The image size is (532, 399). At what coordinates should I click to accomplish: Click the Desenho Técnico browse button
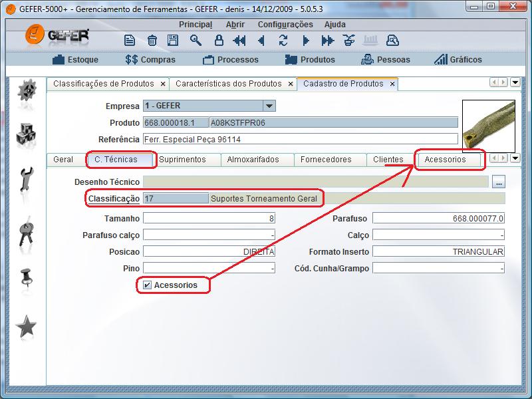(499, 182)
